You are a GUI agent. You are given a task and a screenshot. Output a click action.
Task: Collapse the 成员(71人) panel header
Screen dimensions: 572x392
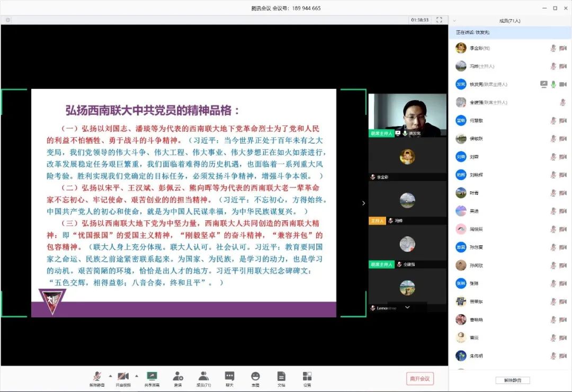(454, 21)
